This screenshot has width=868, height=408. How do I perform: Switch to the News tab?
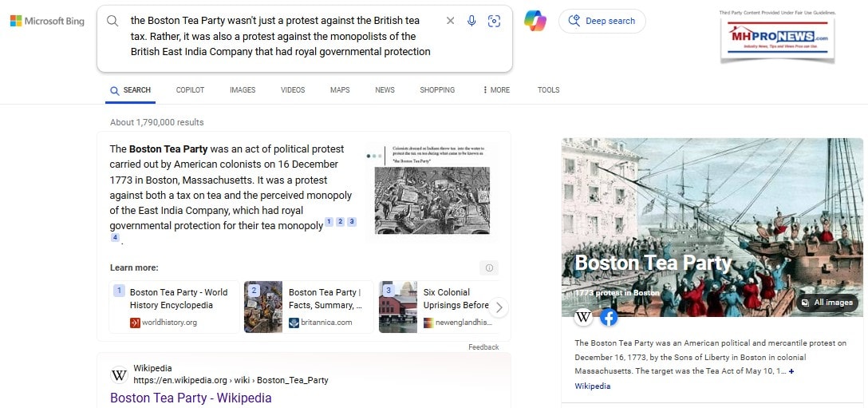pyautogui.click(x=385, y=90)
